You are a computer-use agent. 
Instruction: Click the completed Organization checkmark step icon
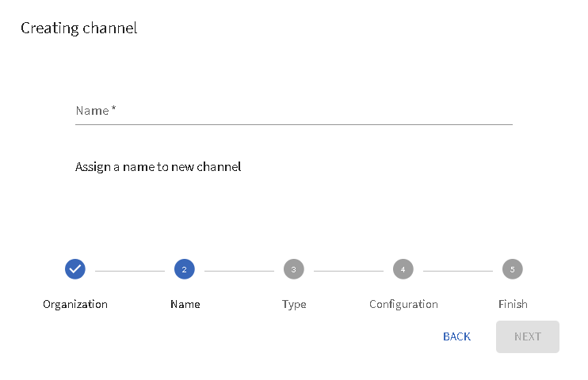pos(75,269)
